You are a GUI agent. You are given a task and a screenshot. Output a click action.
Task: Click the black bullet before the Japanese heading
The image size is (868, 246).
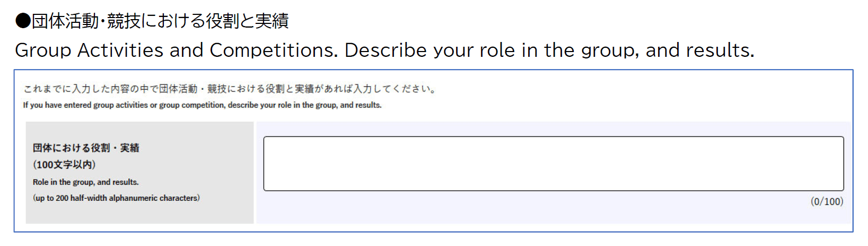(x=23, y=21)
